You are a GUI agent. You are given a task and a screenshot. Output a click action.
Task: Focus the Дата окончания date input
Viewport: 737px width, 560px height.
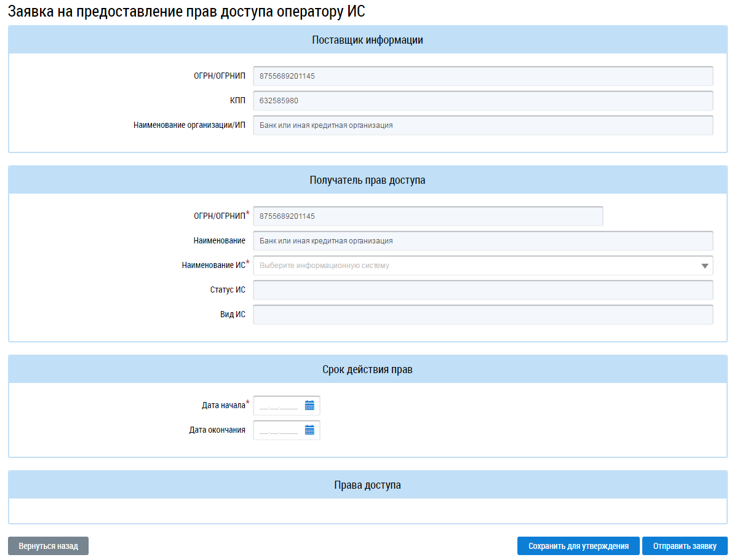(279, 430)
